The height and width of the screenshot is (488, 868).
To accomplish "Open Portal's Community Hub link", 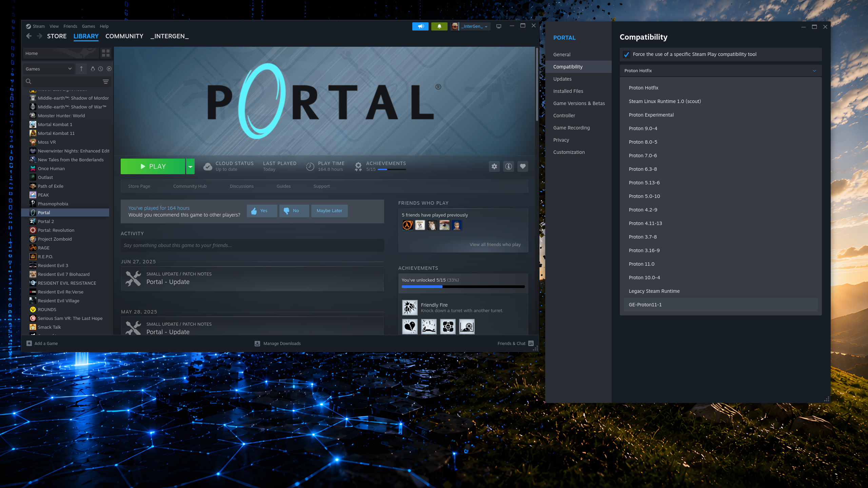I will pos(190,186).
